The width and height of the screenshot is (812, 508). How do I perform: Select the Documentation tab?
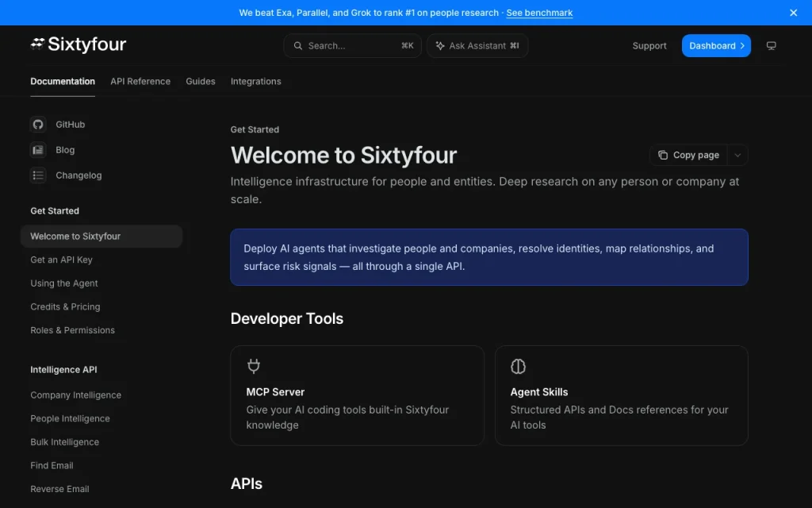pyautogui.click(x=63, y=82)
